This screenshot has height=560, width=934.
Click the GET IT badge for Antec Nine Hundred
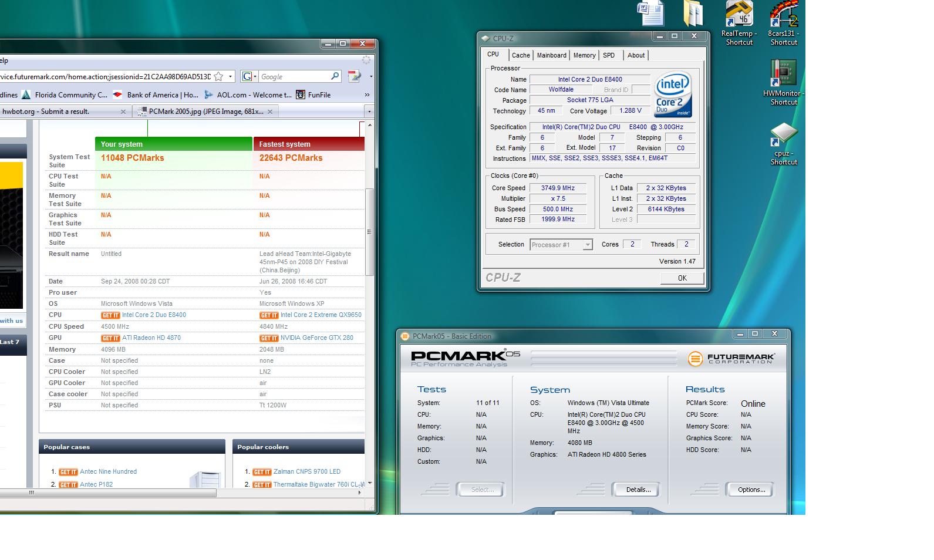pyautogui.click(x=68, y=472)
